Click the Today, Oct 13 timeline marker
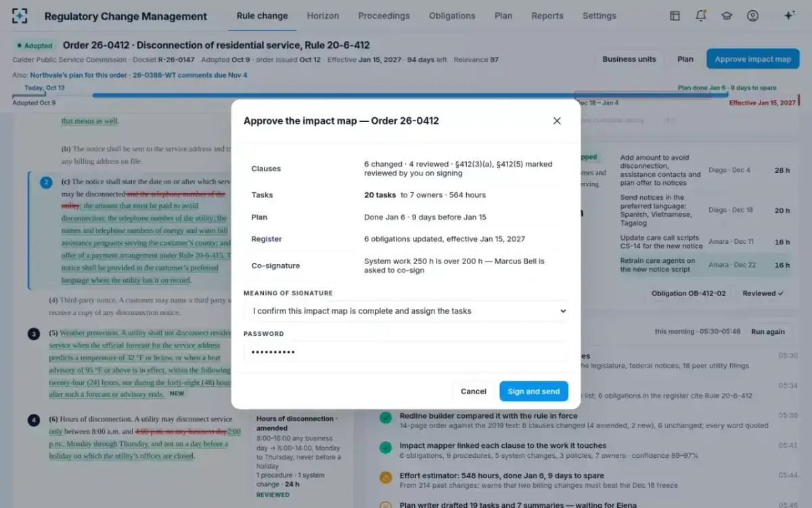The width and height of the screenshot is (812, 508). (45, 88)
